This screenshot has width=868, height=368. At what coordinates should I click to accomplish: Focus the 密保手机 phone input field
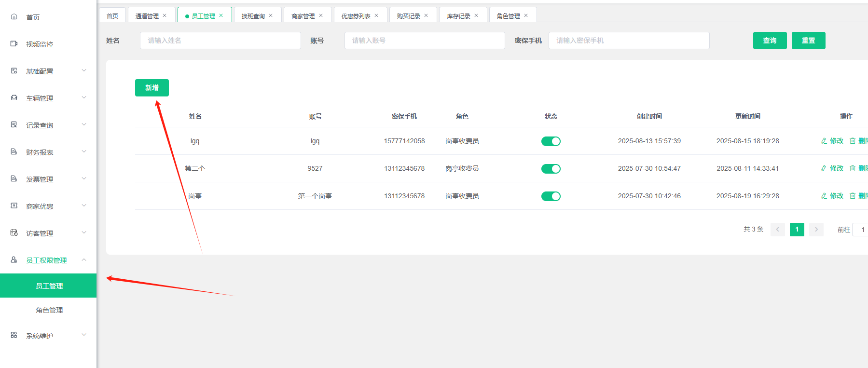click(x=629, y=41)
